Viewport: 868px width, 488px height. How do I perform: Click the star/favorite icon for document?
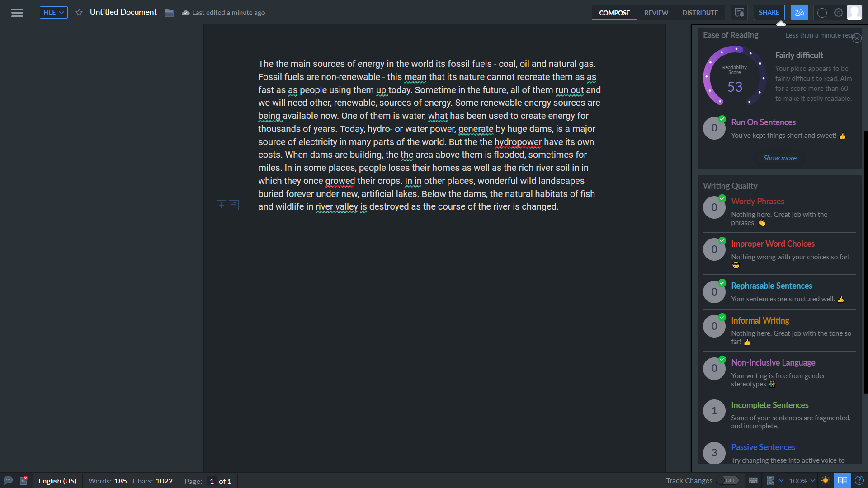pyautogui.click(x=79, y=13)
